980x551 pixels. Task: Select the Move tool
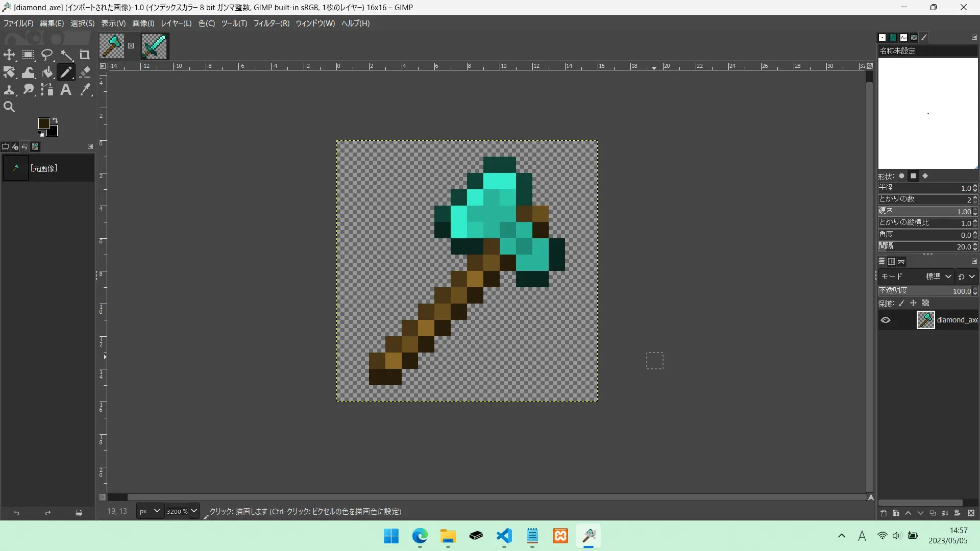tap(9, 55)
